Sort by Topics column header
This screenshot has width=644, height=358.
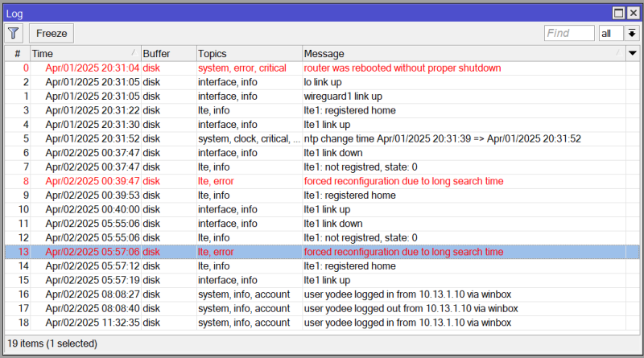[250, 54]
